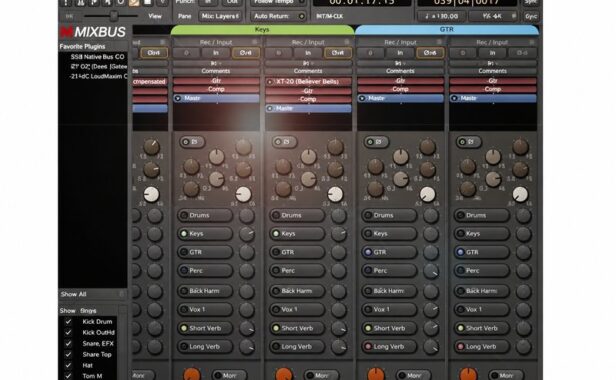Select SSB Native Bus CO favorite plugin

[97, 57]
